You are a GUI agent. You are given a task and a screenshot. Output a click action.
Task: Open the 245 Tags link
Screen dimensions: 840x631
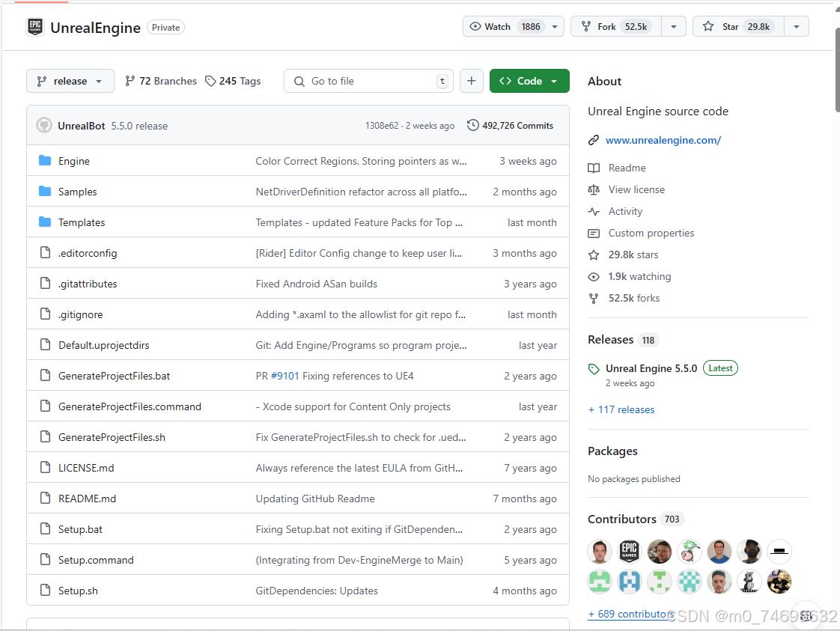click(233, 81)
